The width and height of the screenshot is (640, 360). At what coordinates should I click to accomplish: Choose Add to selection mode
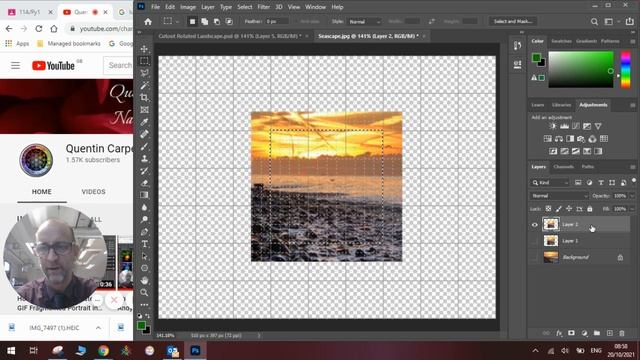click(204, 21)
